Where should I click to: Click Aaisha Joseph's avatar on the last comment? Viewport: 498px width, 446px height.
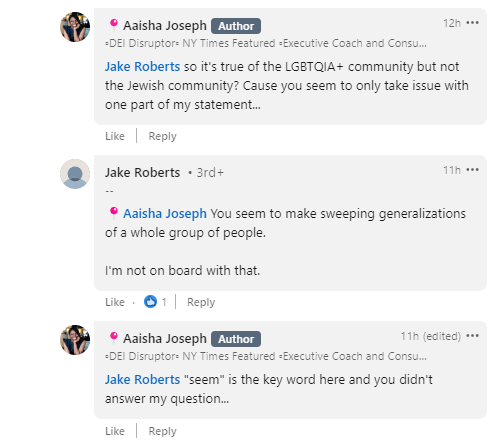(75, 340)
